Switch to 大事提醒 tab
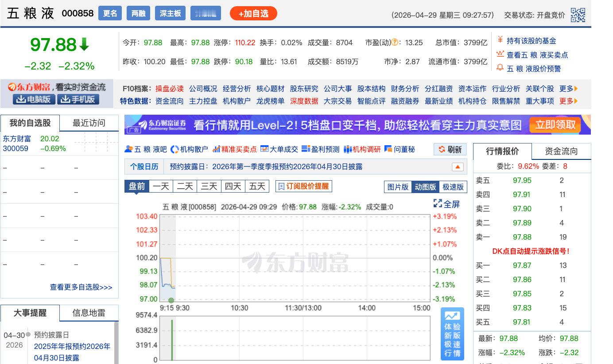The height and width of the screenshot is (364, 613). [30, 313]
